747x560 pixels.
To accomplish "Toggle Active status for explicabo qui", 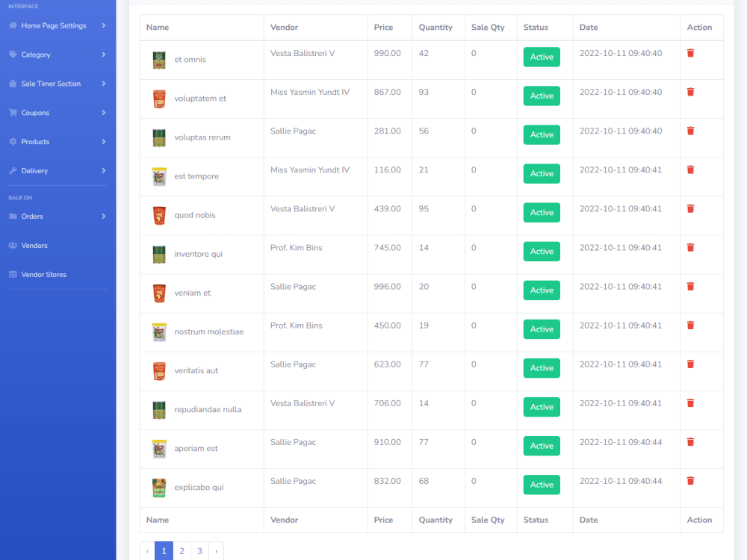I will (x=542, y=485).
